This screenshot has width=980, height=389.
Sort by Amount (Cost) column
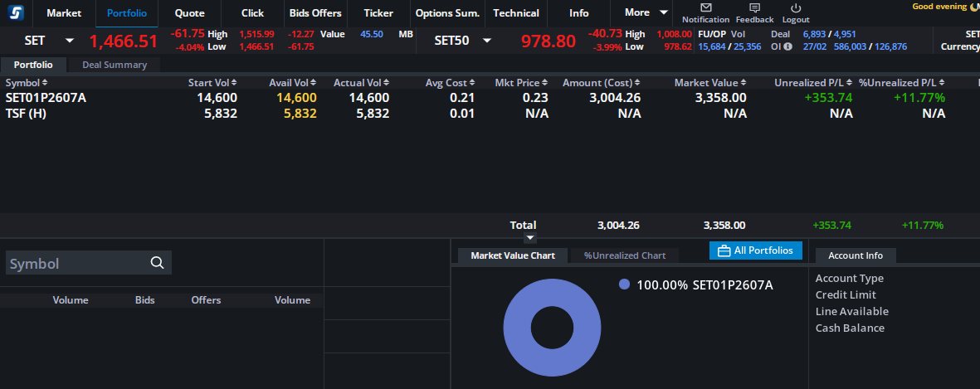(x=602, y=82)
